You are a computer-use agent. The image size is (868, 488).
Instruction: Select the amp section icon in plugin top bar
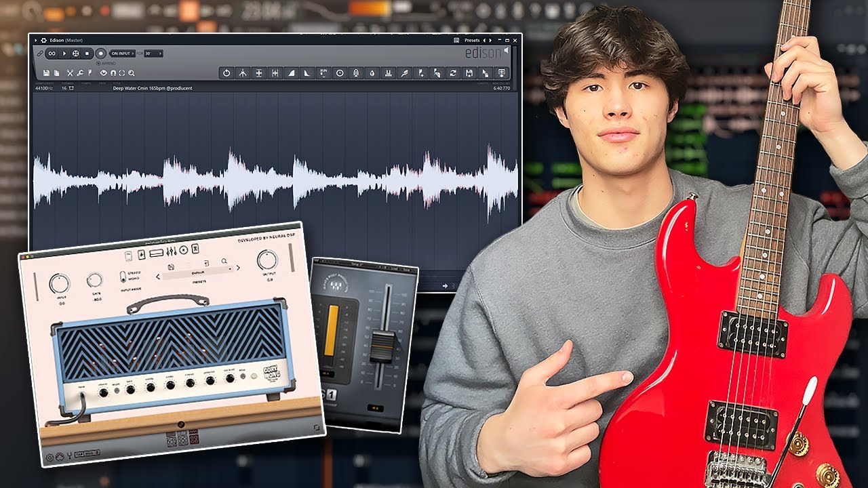point(156,253)
